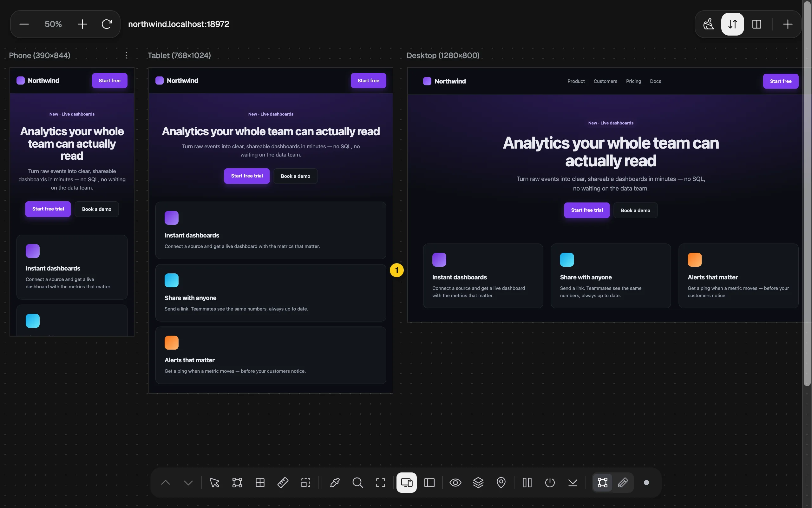Screen dimensions: 812x508
Task: Add a new pane with top-right plus
Action: tap(788, 24)
